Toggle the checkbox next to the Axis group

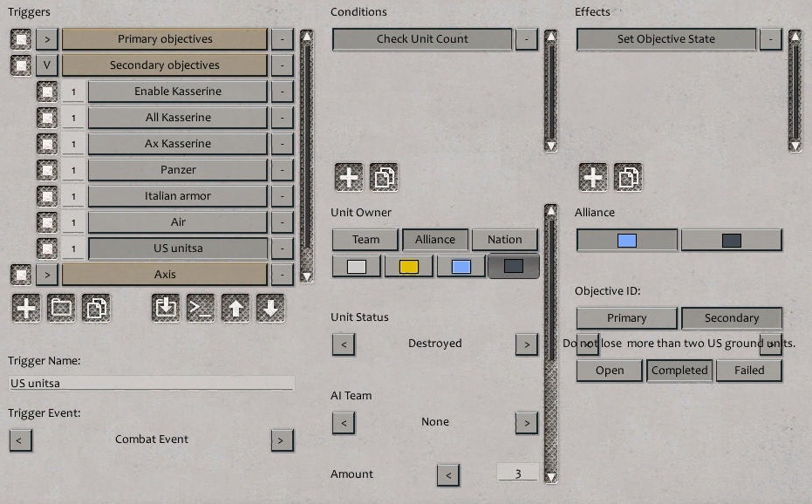[19, 274]
